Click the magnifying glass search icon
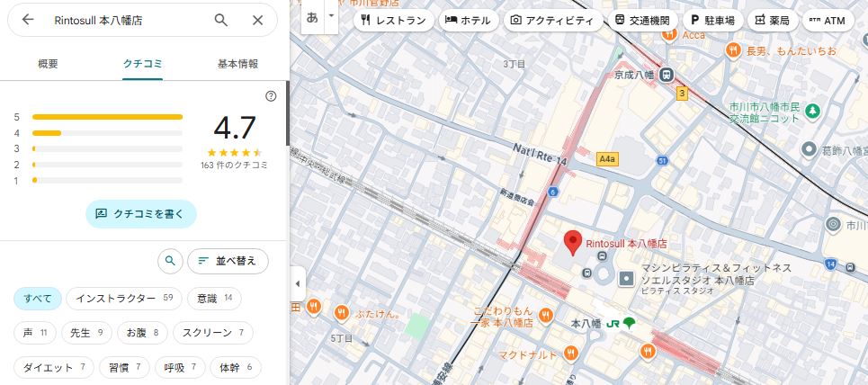Viewport: 868px width, 385px height. tap(221, 20)
